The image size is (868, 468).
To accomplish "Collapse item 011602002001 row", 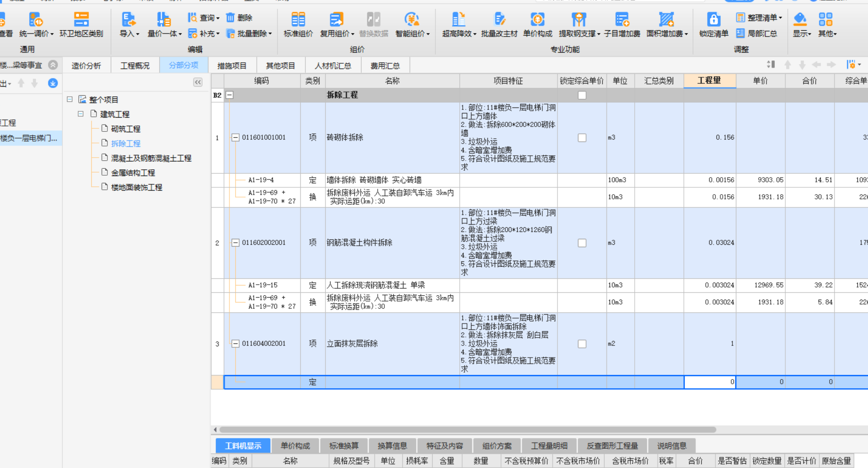I will (x=235, y=243).
